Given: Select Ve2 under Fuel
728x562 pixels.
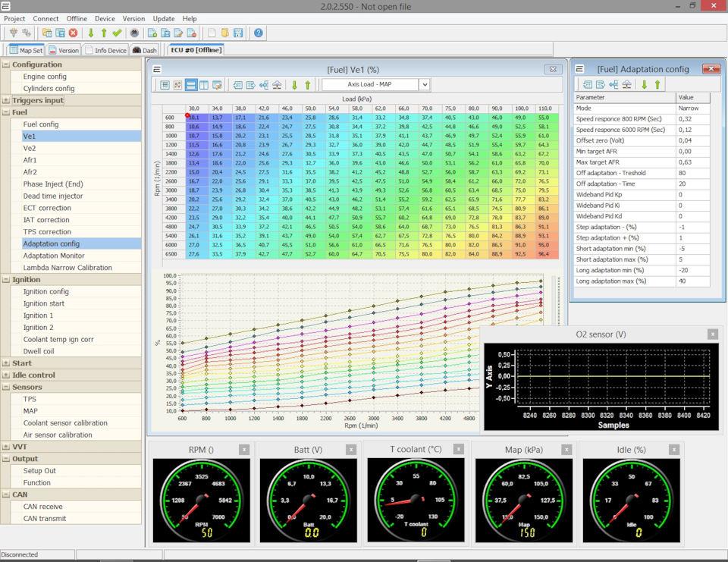Looking at the screenshot, I should click(x=30, y=148).
